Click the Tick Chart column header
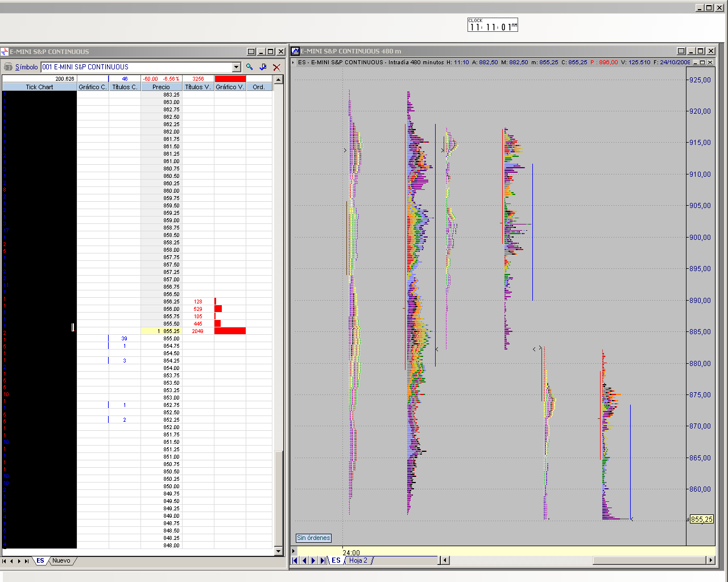728x582 pixels. pos(39,87)
